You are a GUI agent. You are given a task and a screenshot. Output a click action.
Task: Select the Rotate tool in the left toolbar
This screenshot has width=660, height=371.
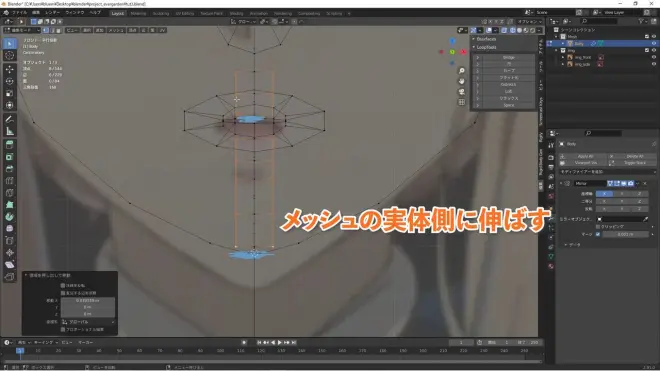(10, 81)
